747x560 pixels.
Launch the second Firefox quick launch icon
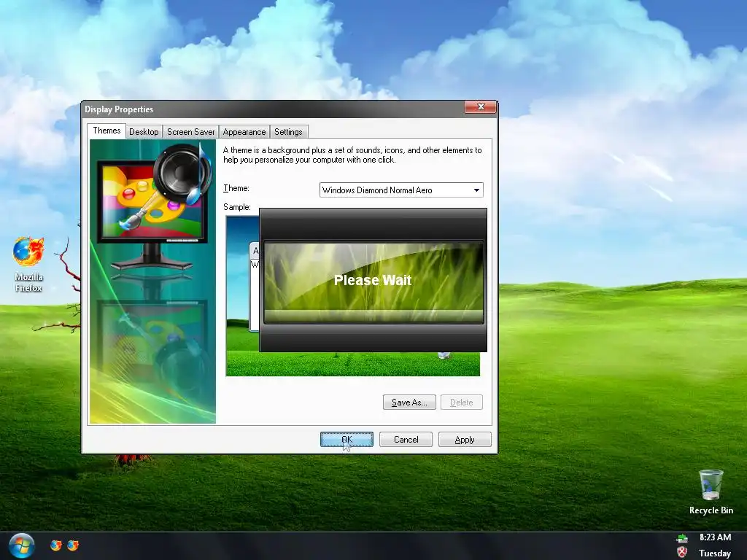pos(73,545)
